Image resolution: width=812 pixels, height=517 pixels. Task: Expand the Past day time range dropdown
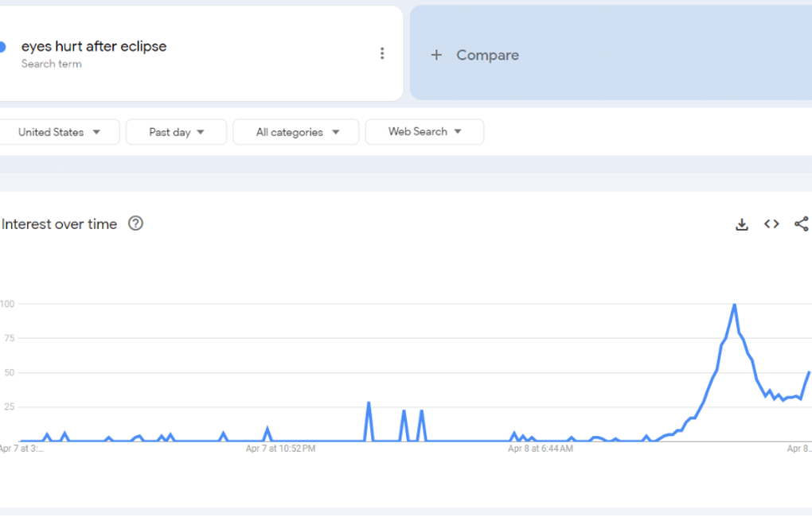(176, 132)
